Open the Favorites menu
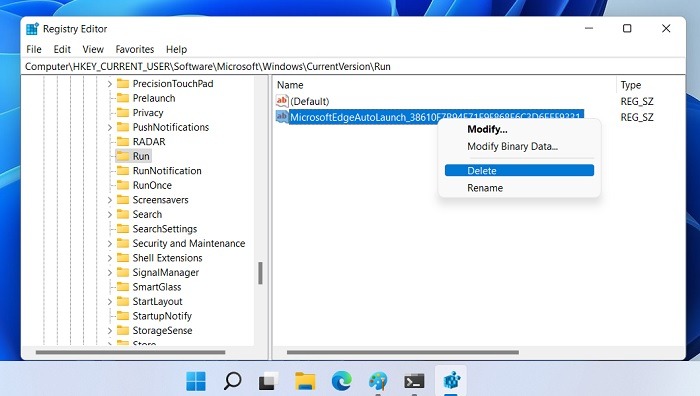 pyautogui.click(x=135, y=49)
